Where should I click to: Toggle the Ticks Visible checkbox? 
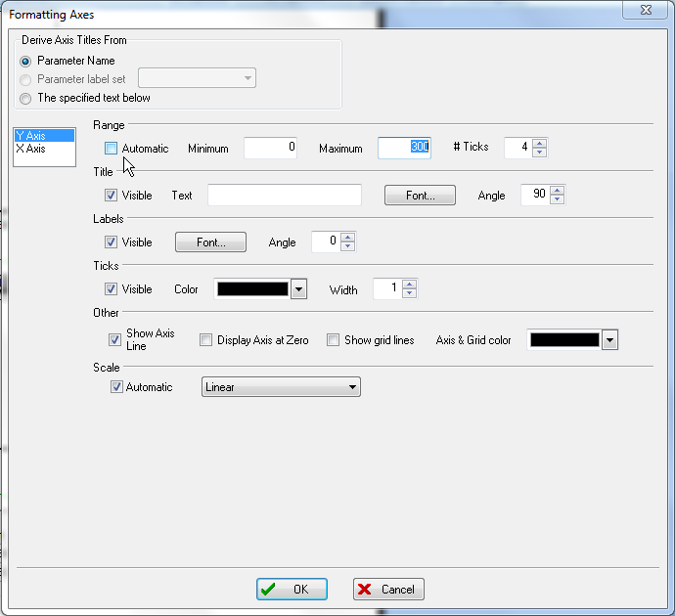tap(111, 289)
